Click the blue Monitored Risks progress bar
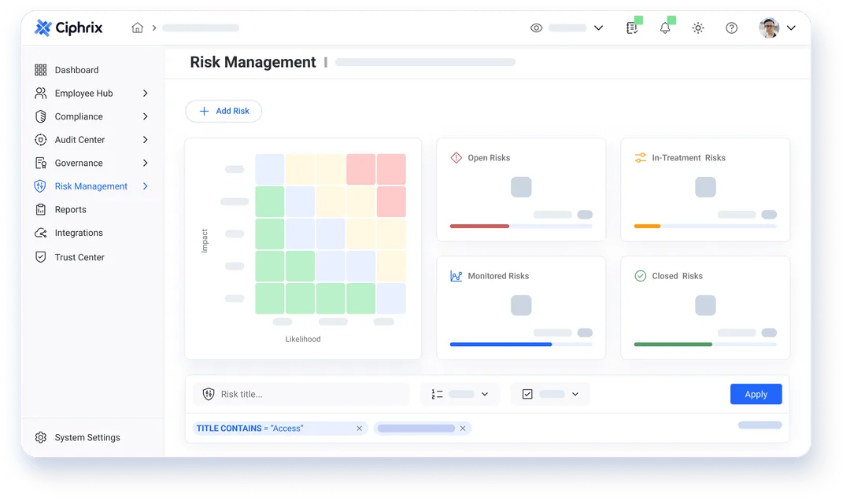 click(501, 344)
